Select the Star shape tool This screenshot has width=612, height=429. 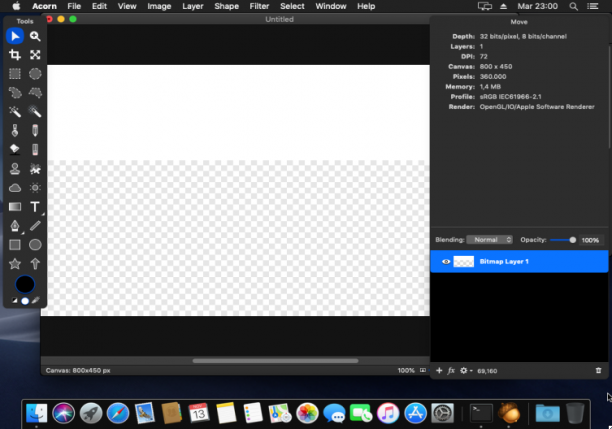(x=15, y=264)
